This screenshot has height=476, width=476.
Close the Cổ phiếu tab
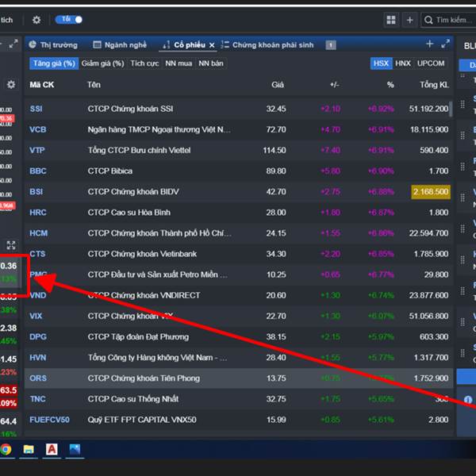[212, 45]
